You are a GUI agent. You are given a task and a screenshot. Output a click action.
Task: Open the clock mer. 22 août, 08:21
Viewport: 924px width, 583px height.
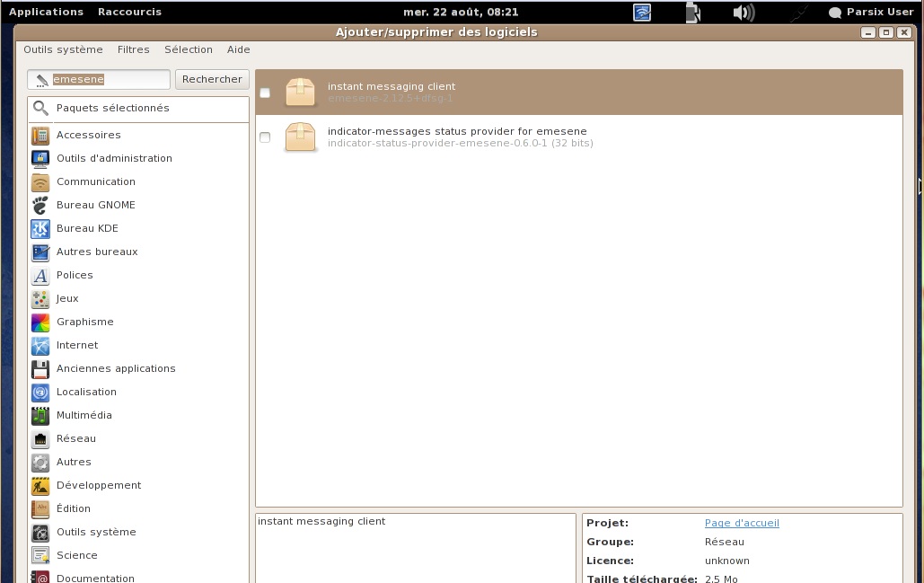461,12
